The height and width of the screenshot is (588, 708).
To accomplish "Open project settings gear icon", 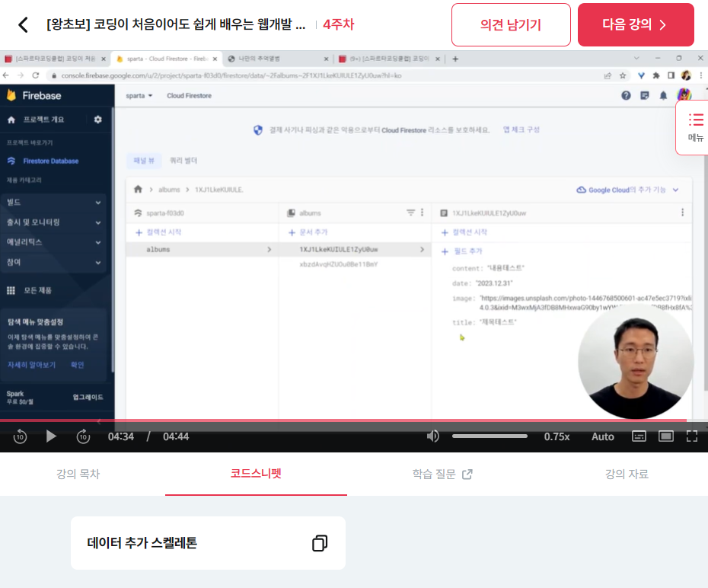I will click(x=97, y=120).
